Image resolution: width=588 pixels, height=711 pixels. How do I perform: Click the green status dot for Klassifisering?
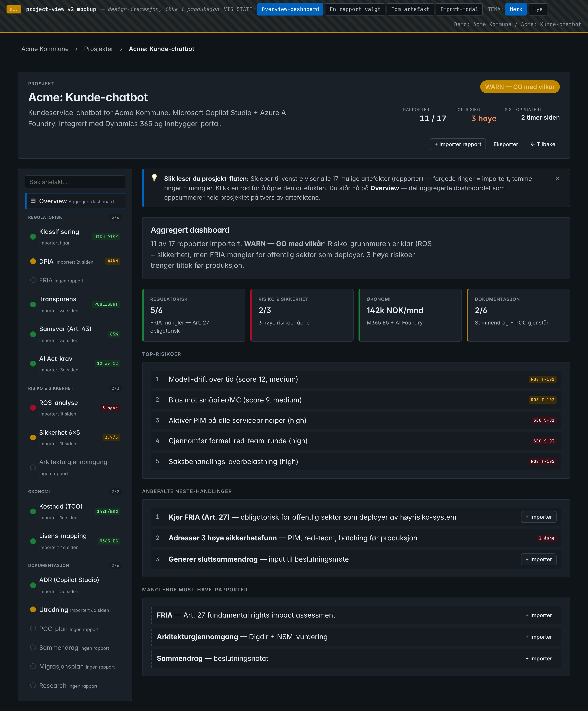click(33, 237)
